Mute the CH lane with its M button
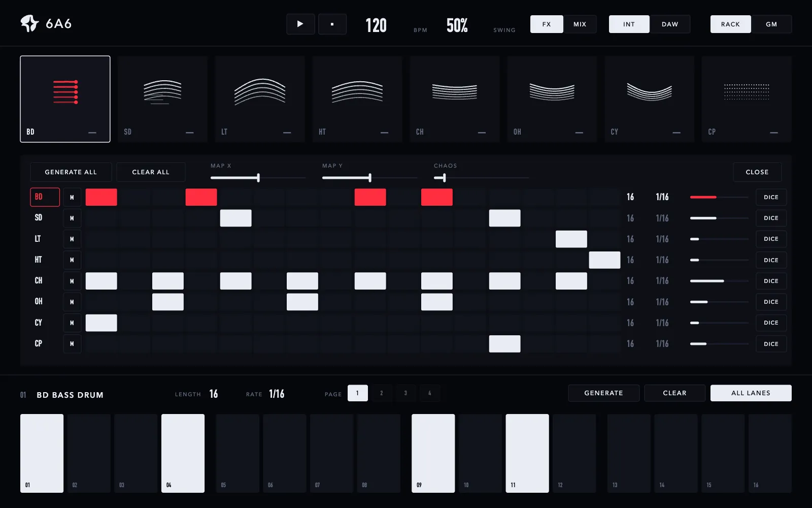Viewport: 812px width, 508px height. click(72, 281)
